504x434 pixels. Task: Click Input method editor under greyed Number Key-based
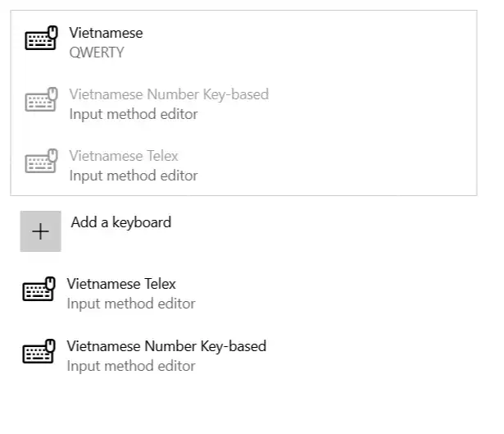[134, 114]
